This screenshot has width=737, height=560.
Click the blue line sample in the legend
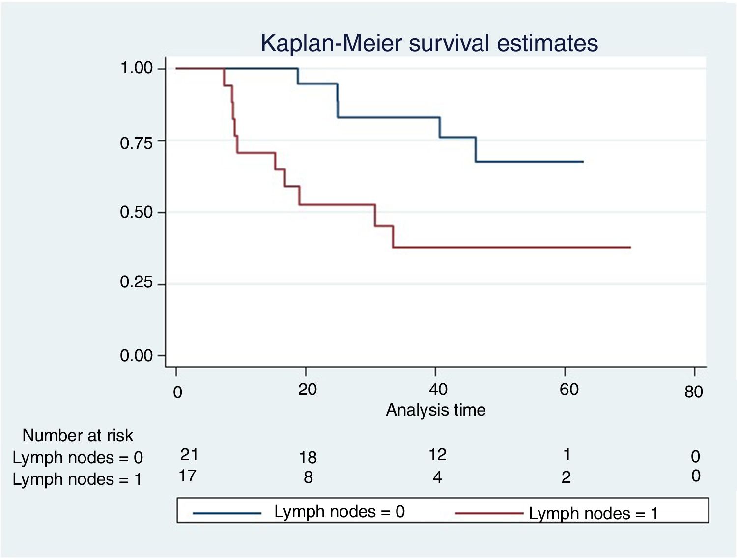click(227, 513)
